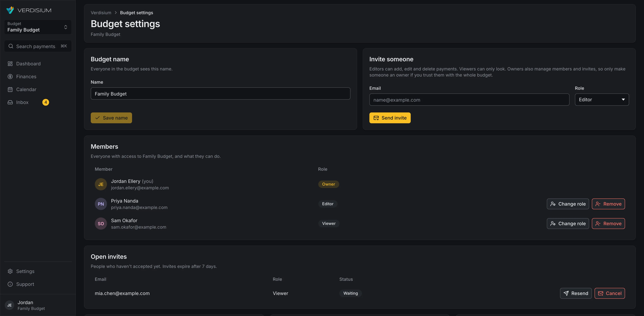
Task: Click the Editor badge for Priya Nanda
Action: tap(328, 204)
